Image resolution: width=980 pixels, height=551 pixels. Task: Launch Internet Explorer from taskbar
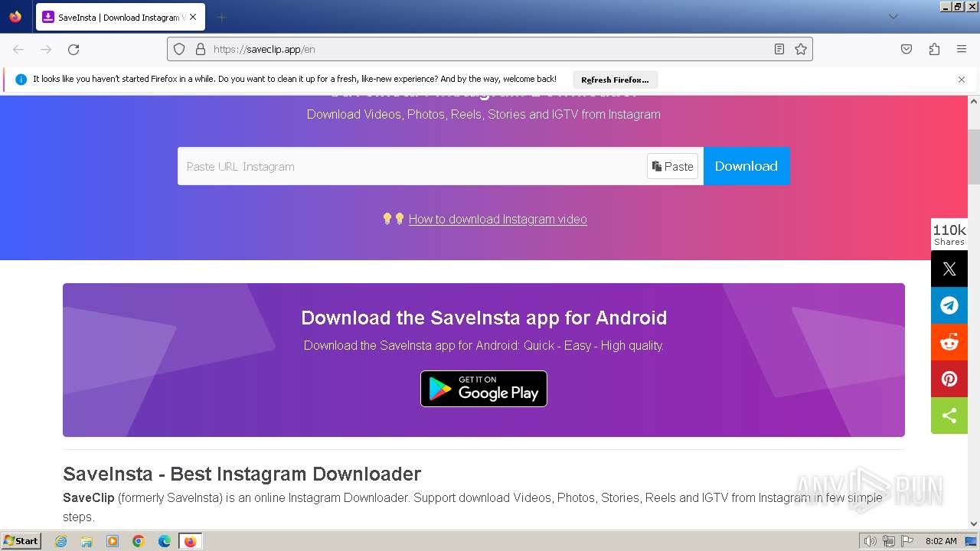pos(61,541)
